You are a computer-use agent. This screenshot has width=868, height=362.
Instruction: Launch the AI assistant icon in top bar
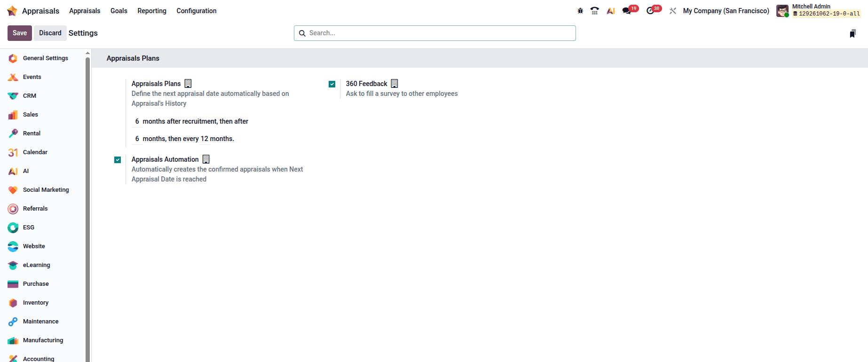(611, 11)
